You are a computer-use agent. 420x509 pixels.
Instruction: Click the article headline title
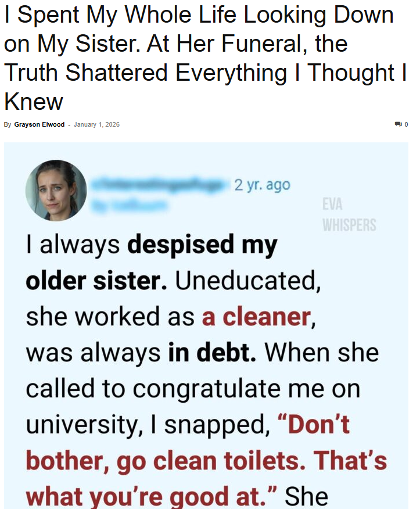pos(203,58)
